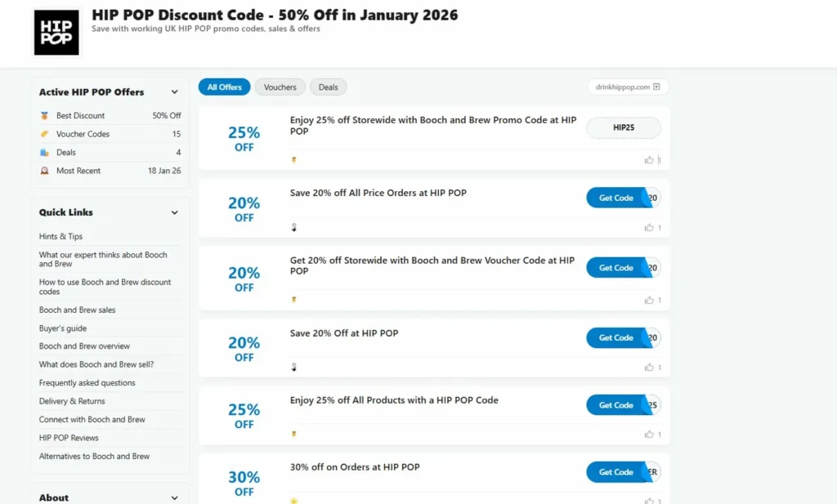
Task: Show All Offers tab
Action: coord(224,87)
